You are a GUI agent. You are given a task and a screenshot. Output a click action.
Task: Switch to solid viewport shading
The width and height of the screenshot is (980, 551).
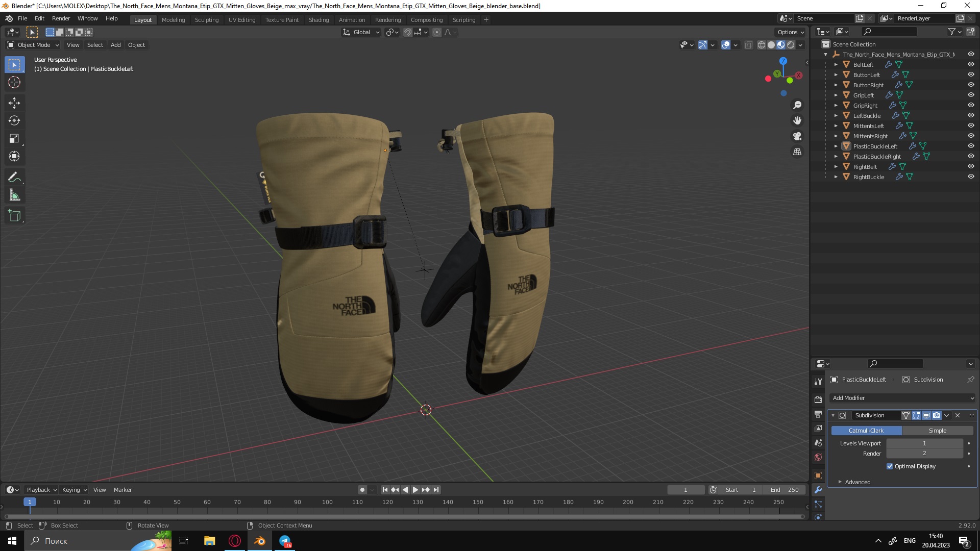771,45
